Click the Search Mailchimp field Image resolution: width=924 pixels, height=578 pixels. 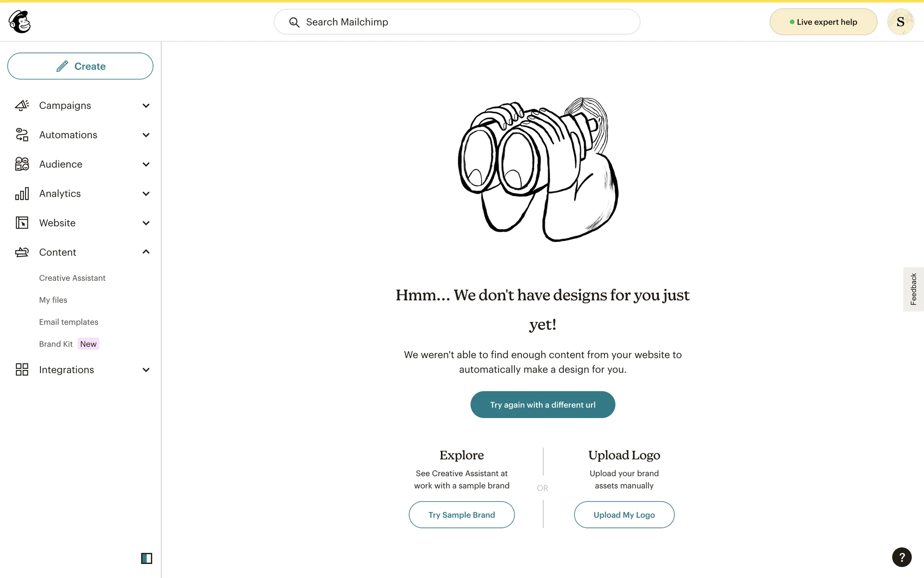457,22
